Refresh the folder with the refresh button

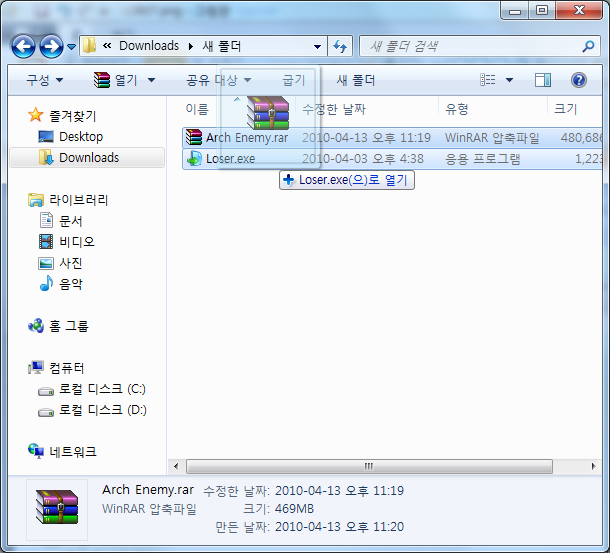[x=340, y=47]
